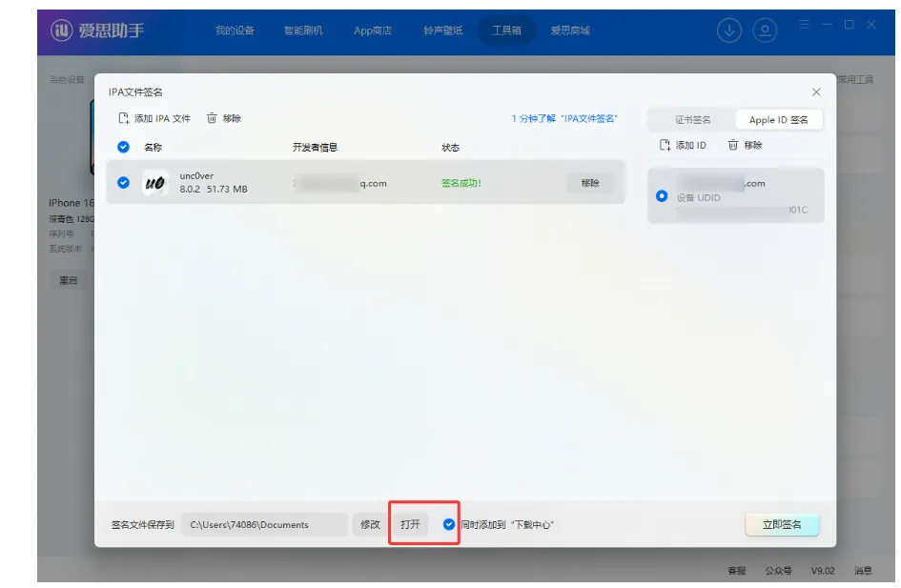901x588 pixels.
Task: Click version V9.02 in status bar
Action: [x=823, y=570]
